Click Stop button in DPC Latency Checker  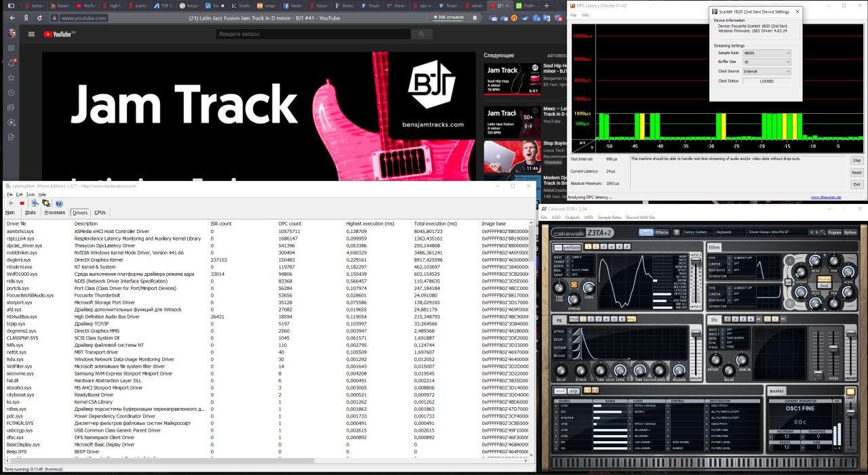pos(857,161)
